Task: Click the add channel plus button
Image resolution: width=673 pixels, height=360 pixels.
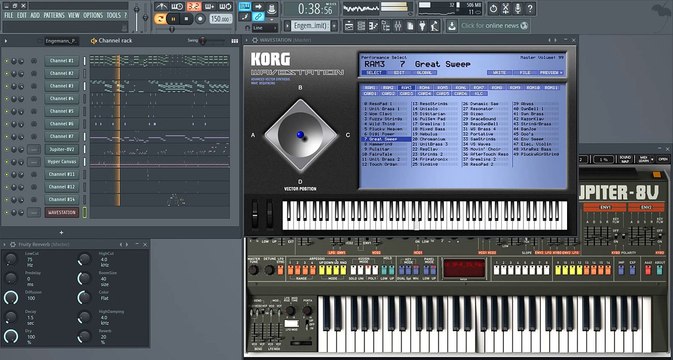Action: coord(61,232)
